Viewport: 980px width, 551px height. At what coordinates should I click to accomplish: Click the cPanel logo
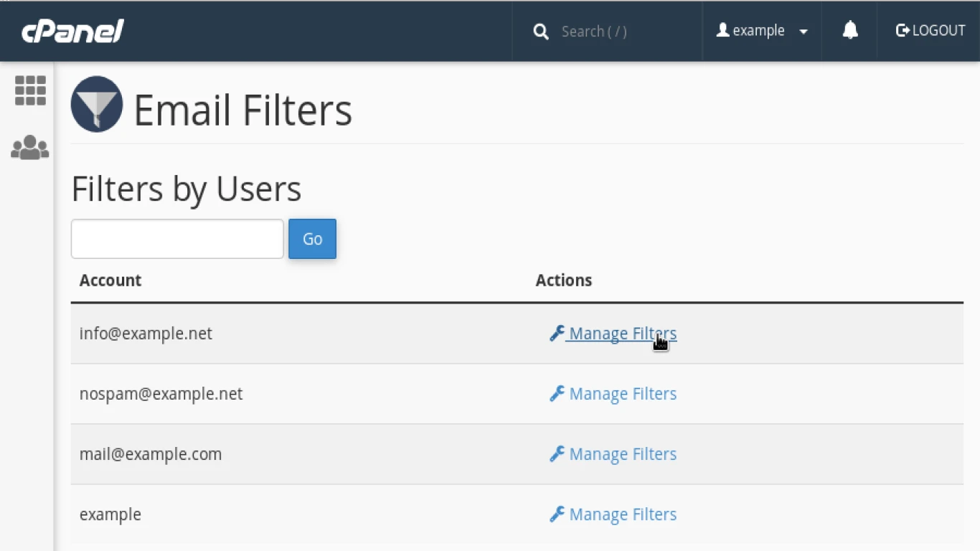click(72, 31)
